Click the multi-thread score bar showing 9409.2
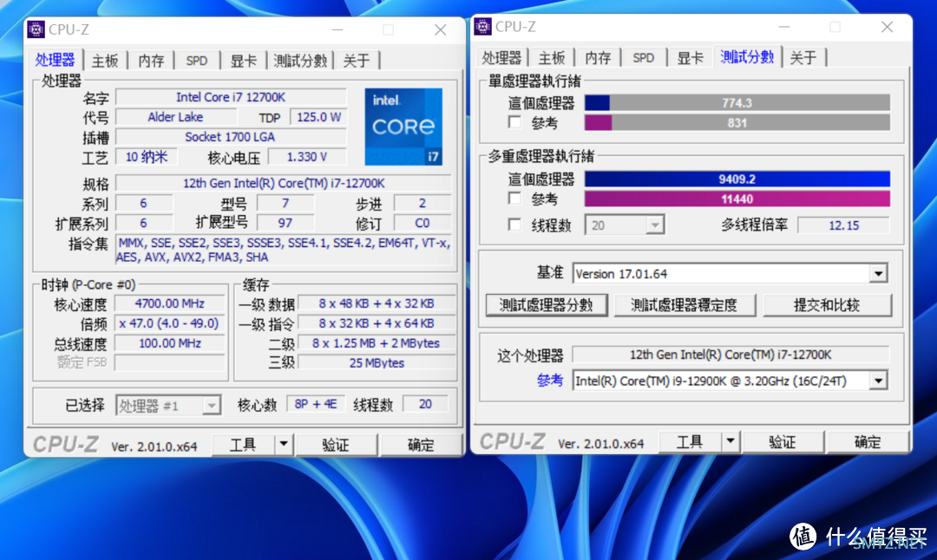 pos(737,179)
